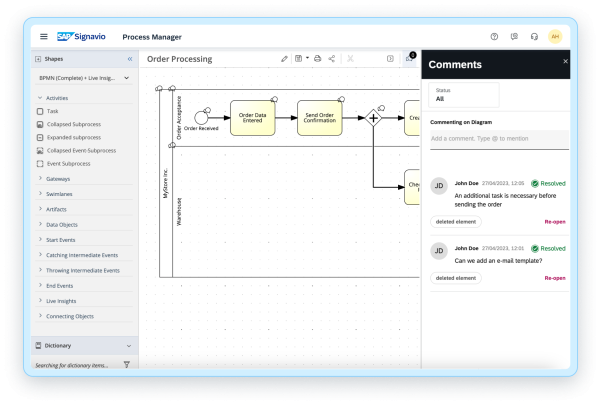600x405 pixels.
Task: Click deleted element tag under additional task comment
Action: tap(456, 222)
